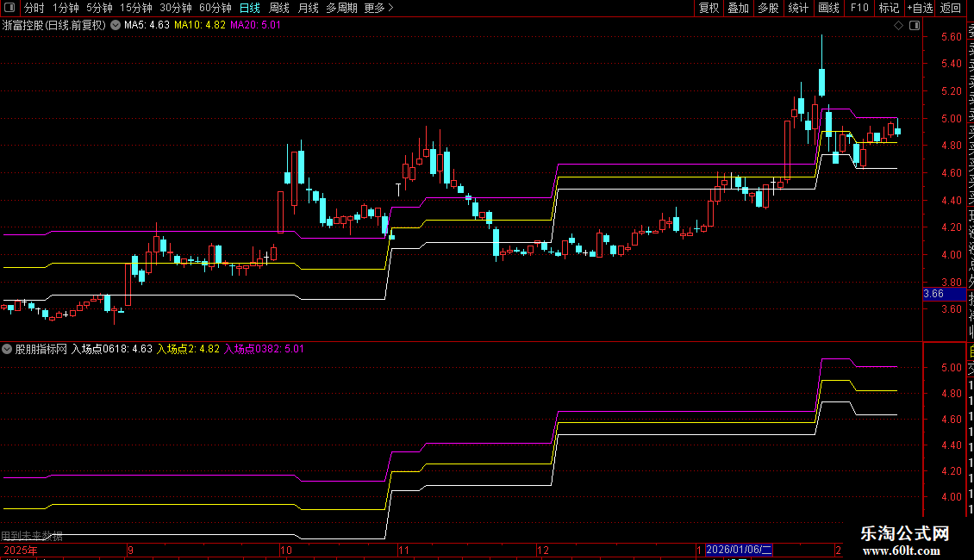The height and width of the screenshot is (560, 974).
Task: Switch to 月线 monthly chart
Action: (x=308, y=8)
